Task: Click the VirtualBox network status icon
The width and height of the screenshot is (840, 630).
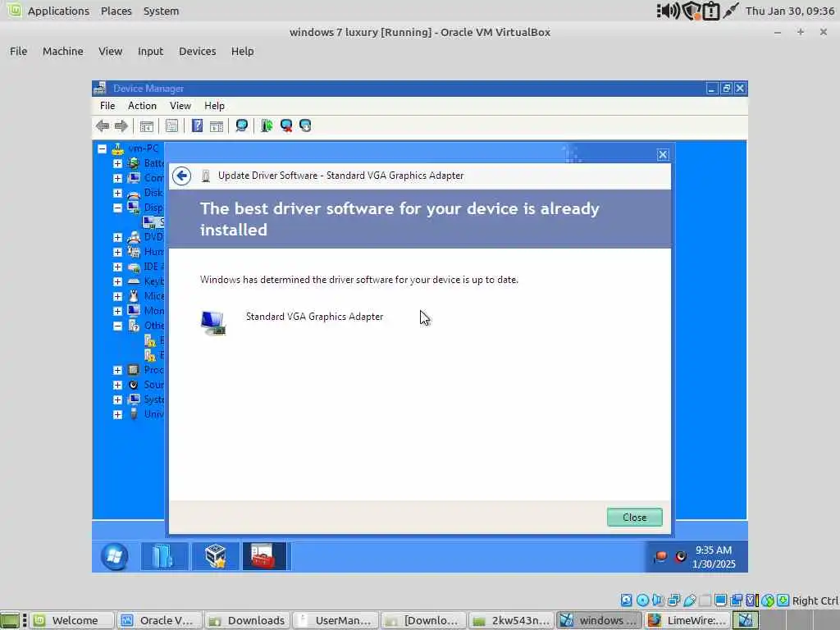Action: 673,600
